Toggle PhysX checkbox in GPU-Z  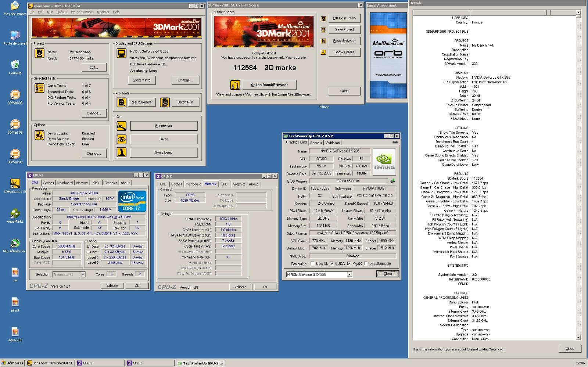[x=349, y=264]
